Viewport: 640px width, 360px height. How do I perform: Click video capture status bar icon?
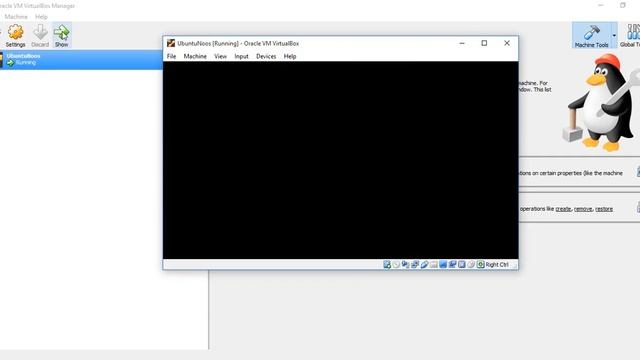(x=452, y=264)
